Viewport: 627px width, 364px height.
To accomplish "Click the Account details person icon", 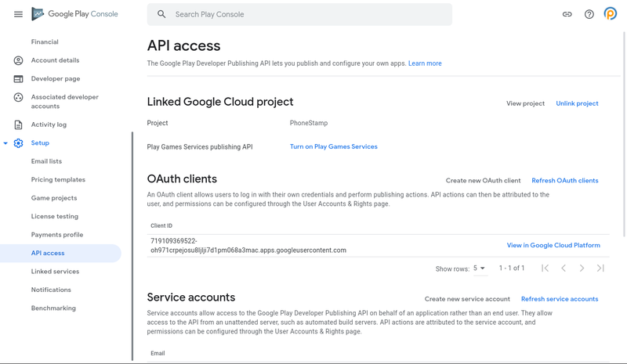I will (18, 60).
